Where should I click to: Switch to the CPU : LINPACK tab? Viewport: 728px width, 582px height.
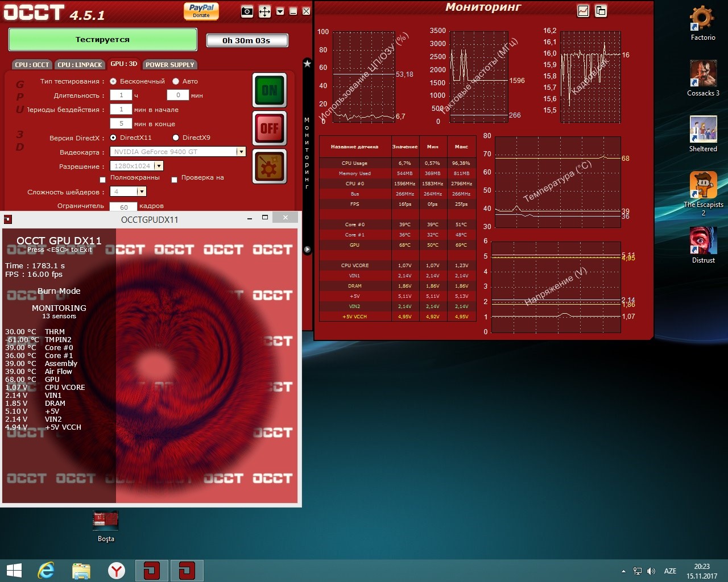80,65
